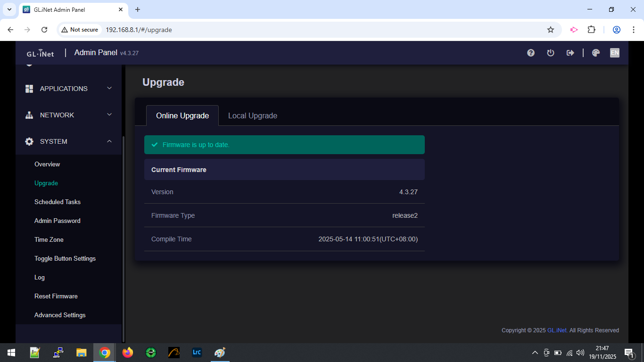Click the logout icon in header

570,53
